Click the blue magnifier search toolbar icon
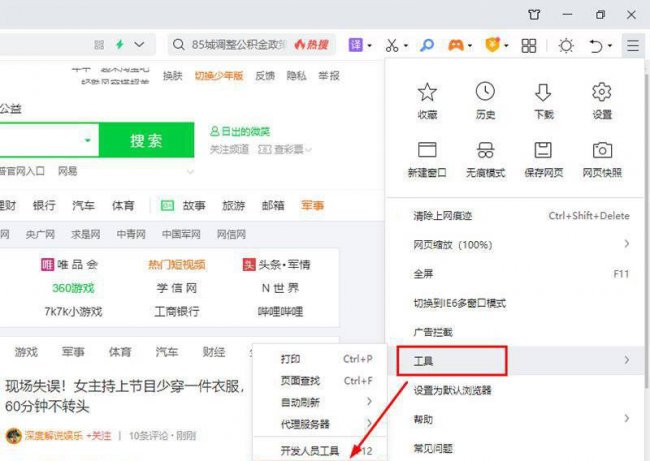650x461 pixels. pyautogui.click(x=427, y=45)
